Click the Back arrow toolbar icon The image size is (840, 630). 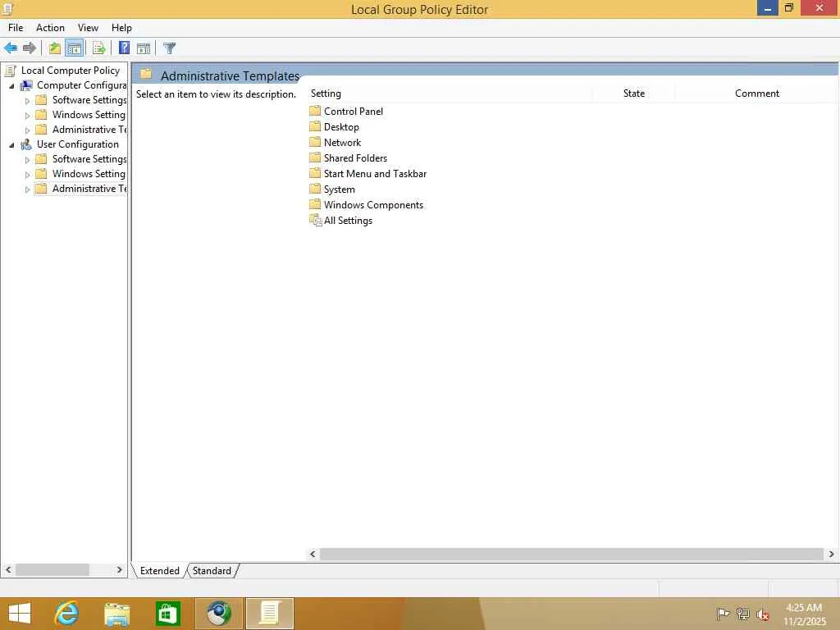coord(11,48)
